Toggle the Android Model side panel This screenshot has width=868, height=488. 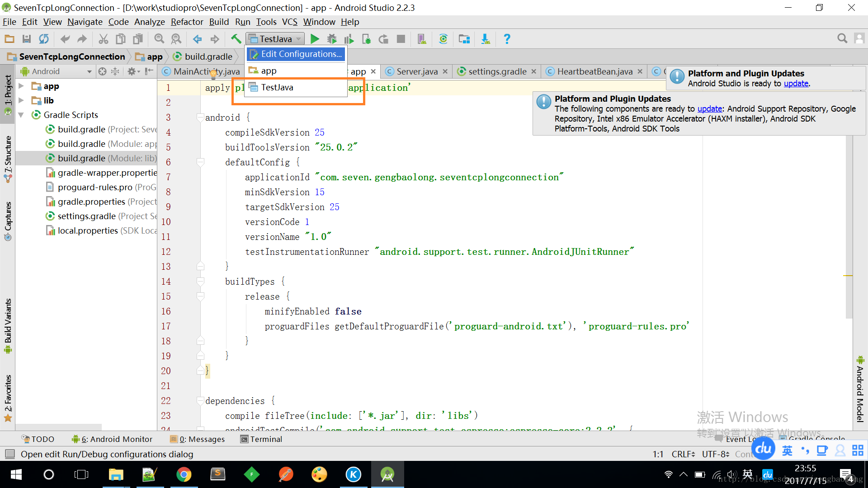pyautogui.click(x=860, y=389)
